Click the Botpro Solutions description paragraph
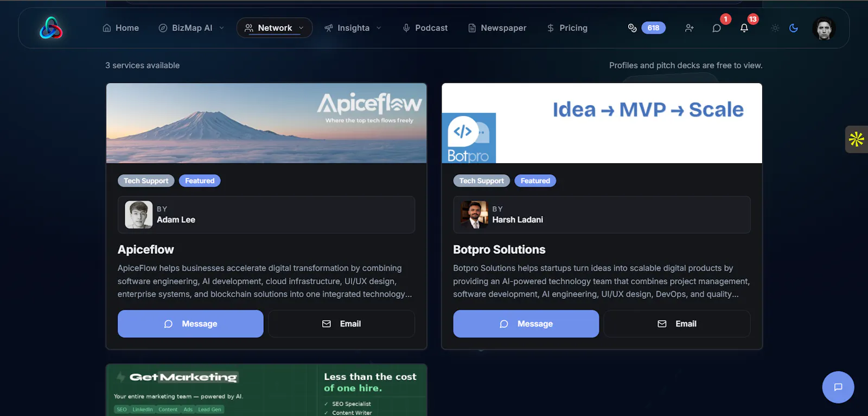 click(601, 281)
